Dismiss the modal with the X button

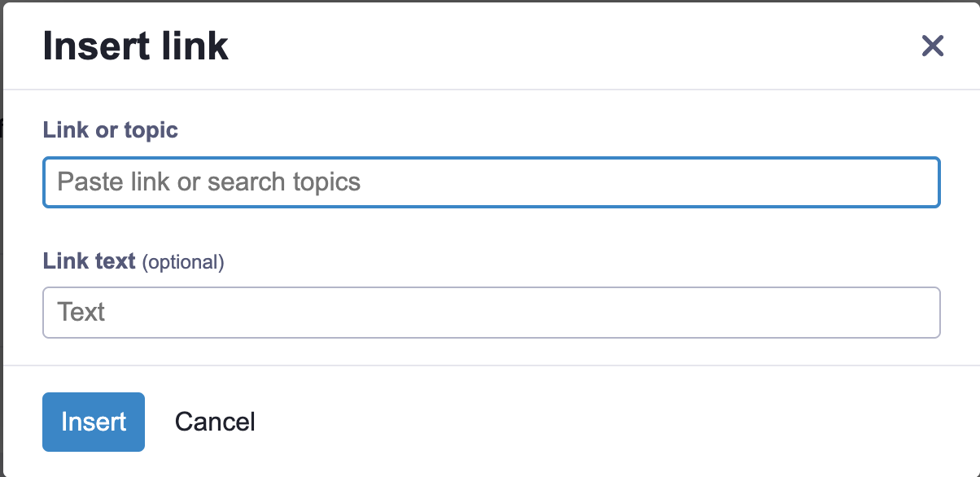point(932,46)
